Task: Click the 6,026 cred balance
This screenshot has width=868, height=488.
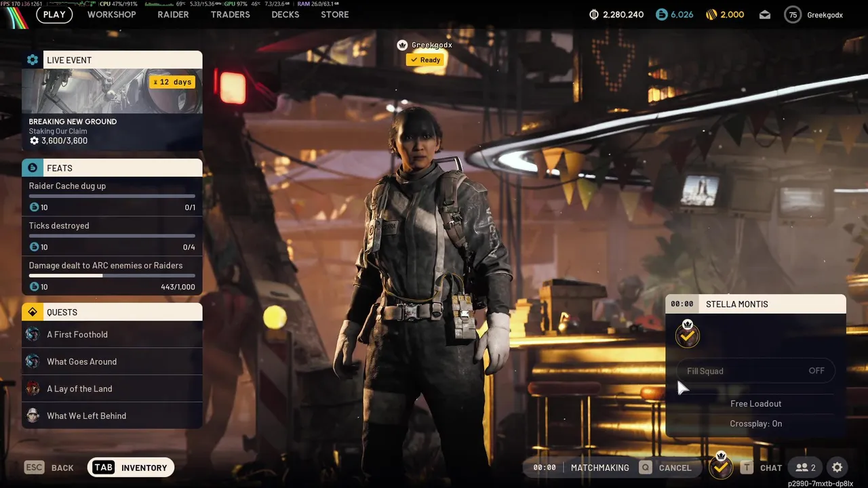Action: 682,14
